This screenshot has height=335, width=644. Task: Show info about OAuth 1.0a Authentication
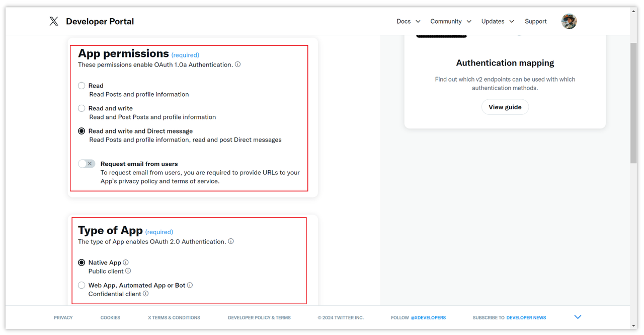(238, 64)
